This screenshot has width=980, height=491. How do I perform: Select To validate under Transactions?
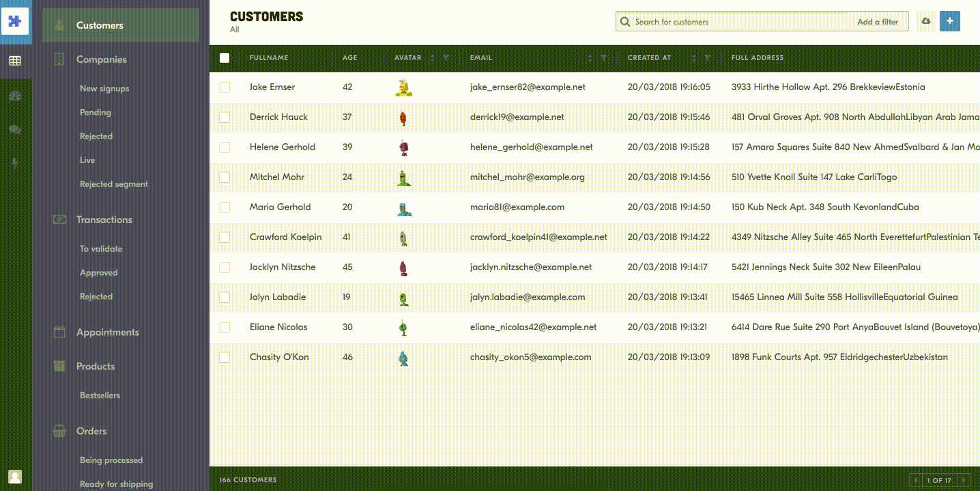coord(101,249)
